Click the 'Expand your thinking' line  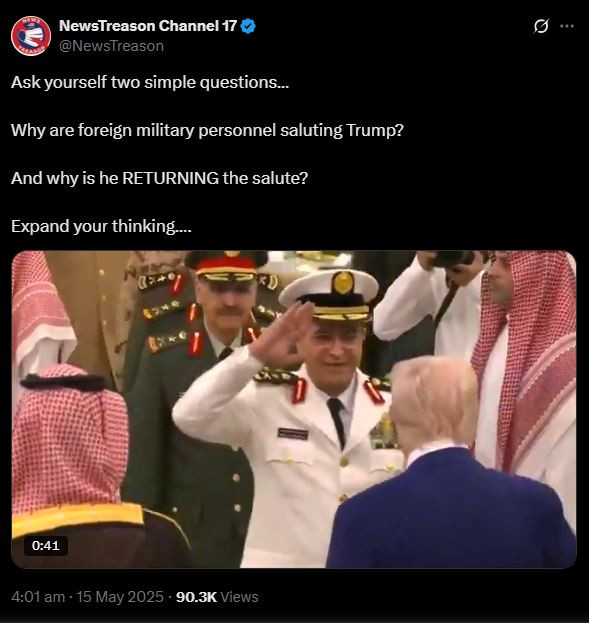(x=101, y=226)
